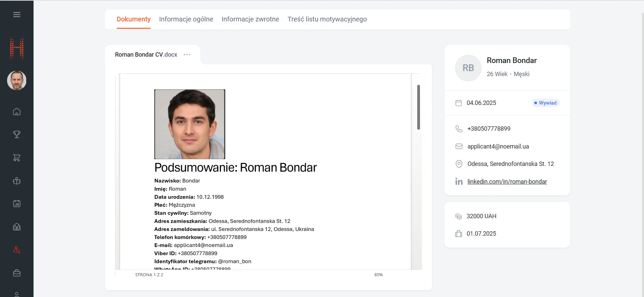Click the home icon in sidebar
Image resolution: width=644 pixels, height=297 pixels.
point(17,112)
